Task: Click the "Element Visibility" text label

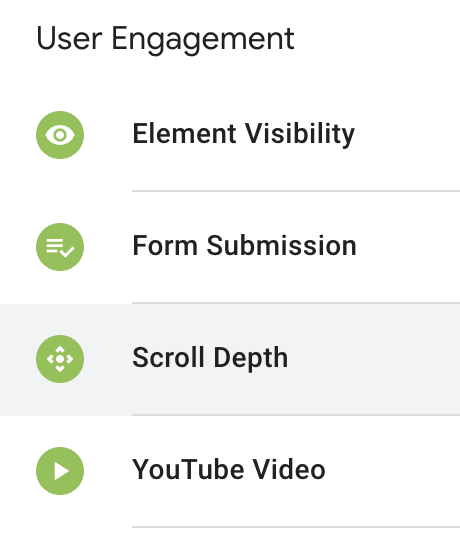Action: coord(244,134)
